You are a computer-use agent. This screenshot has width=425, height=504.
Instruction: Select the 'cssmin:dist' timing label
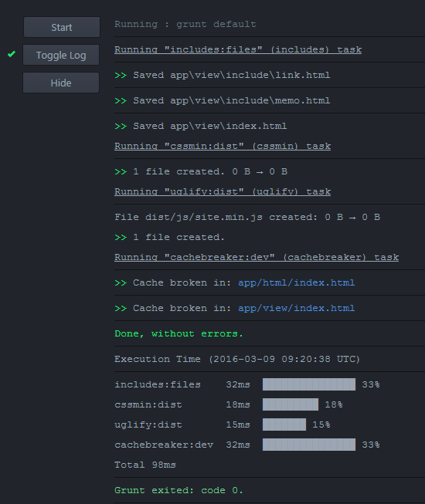tap(148, 404)
